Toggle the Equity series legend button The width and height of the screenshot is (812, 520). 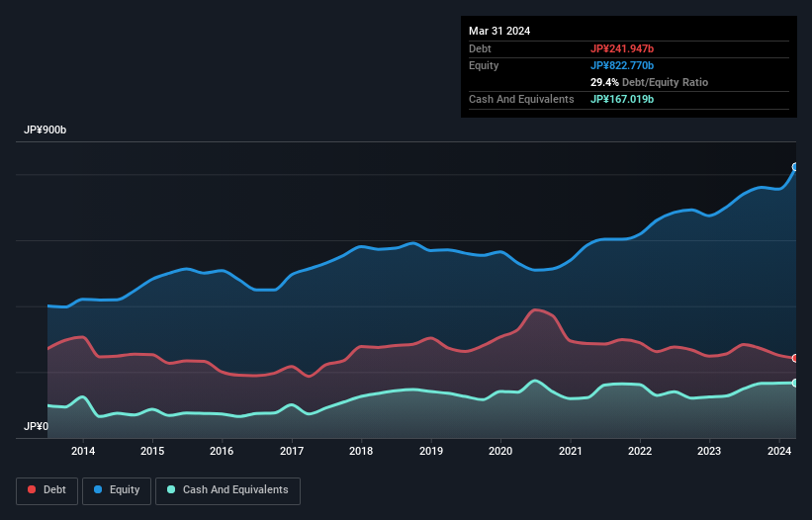point(117,490)
